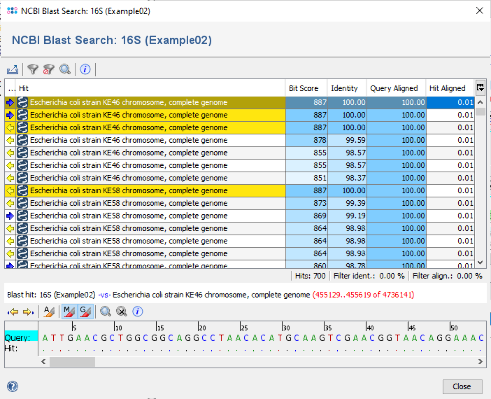Open the info icon in alignment toolbar
The height and width of the screenshot is (399, 491).
(x=138, y=312)
